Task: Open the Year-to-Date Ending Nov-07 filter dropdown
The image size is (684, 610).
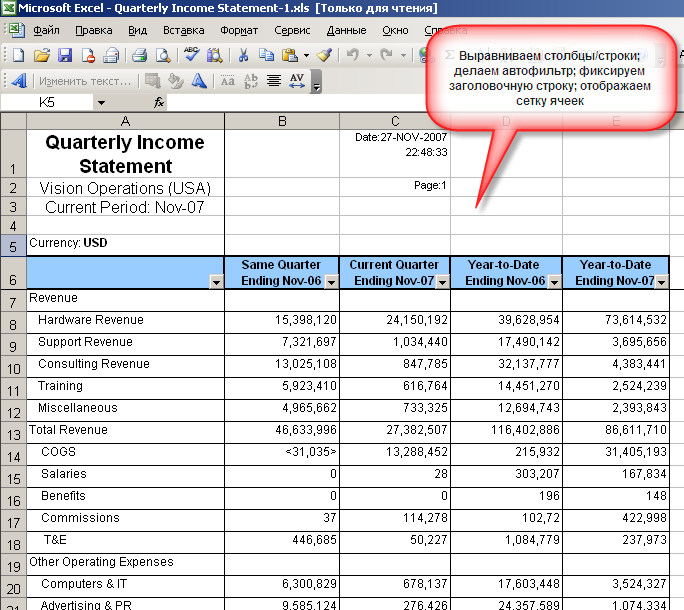Action: [661, 282]
